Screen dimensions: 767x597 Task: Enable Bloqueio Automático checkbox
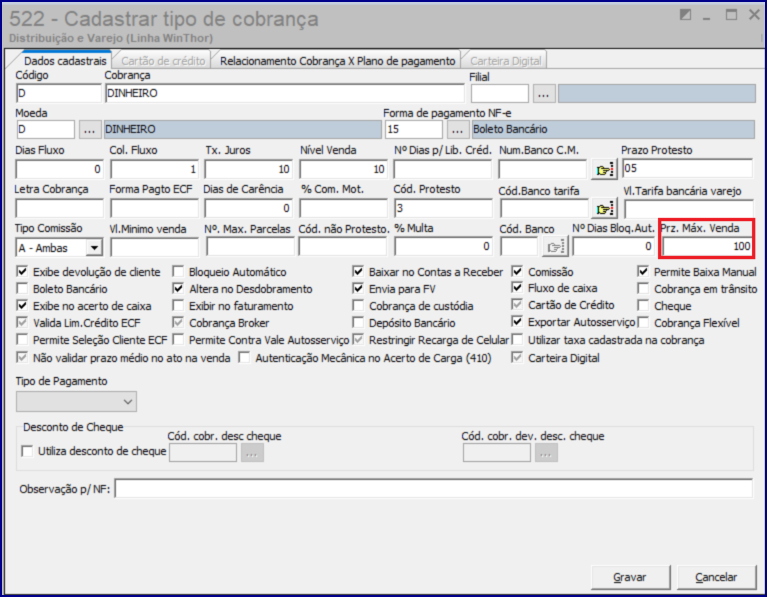[179, 272]
